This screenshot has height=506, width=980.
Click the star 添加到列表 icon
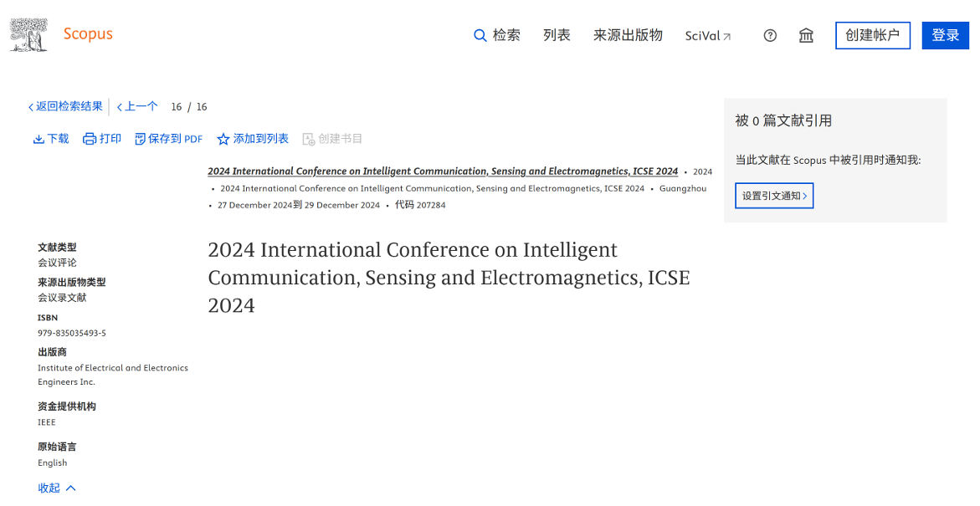click(x=223, y=140)
